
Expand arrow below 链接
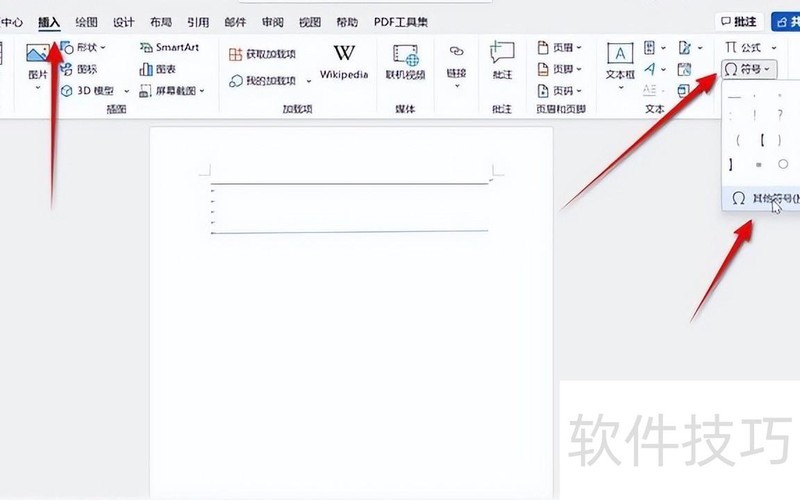457,86
